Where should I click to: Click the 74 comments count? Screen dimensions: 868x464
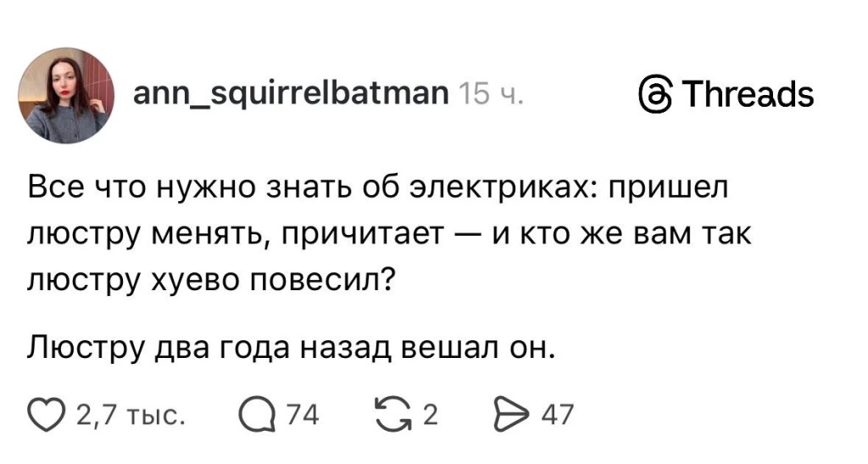303,416
